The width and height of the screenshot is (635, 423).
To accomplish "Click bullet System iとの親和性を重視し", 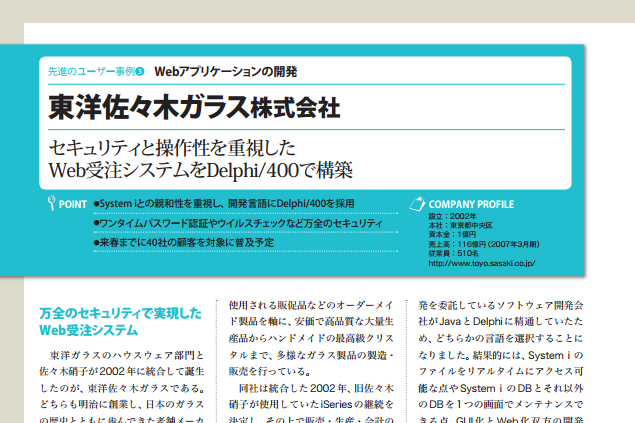I will (224, 204).
